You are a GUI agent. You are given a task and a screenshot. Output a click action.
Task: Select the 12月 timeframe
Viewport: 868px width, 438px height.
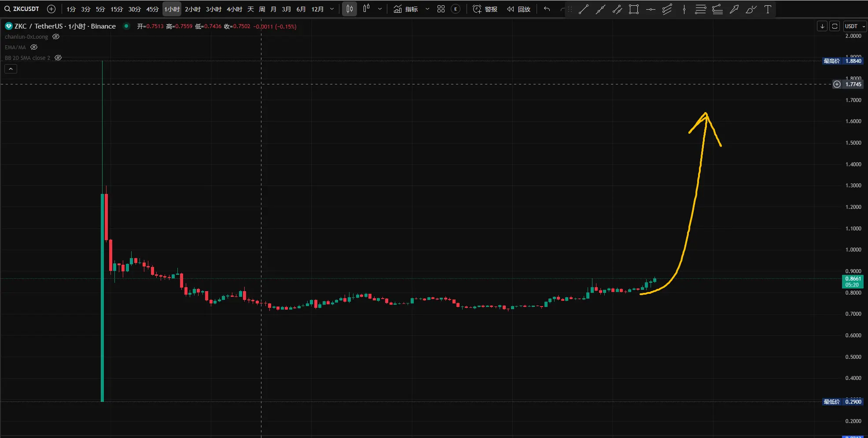click(317, 9)
